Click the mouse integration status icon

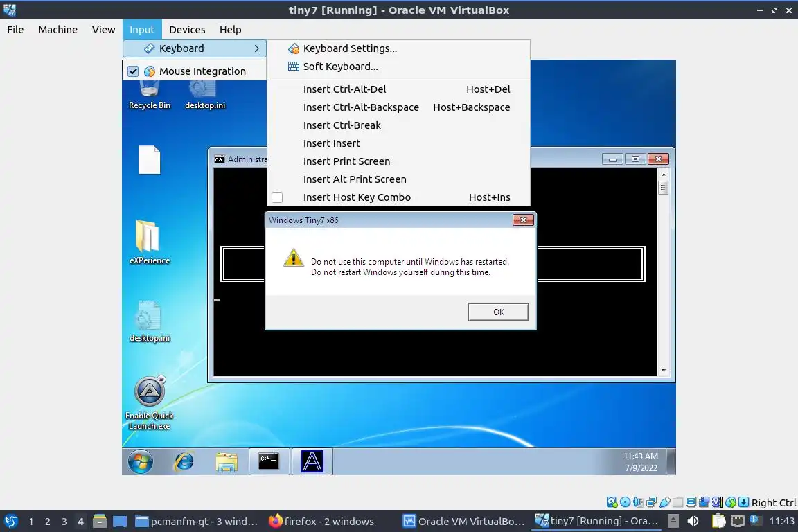(731, 502)
